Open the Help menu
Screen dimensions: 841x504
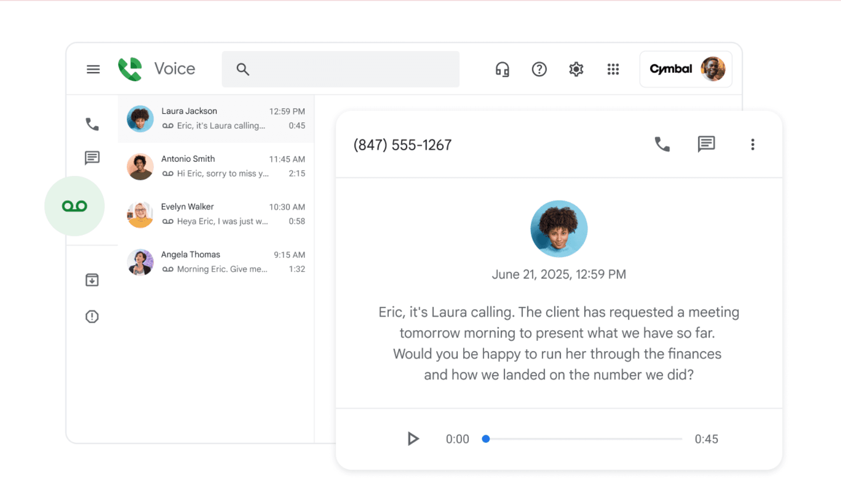pos(539,69)
